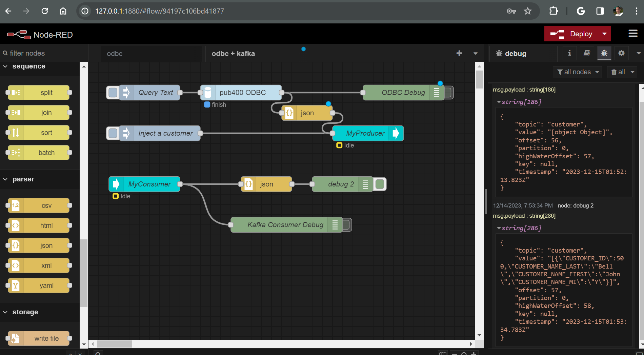Select the write file node in palette

[x=39, y=338]
